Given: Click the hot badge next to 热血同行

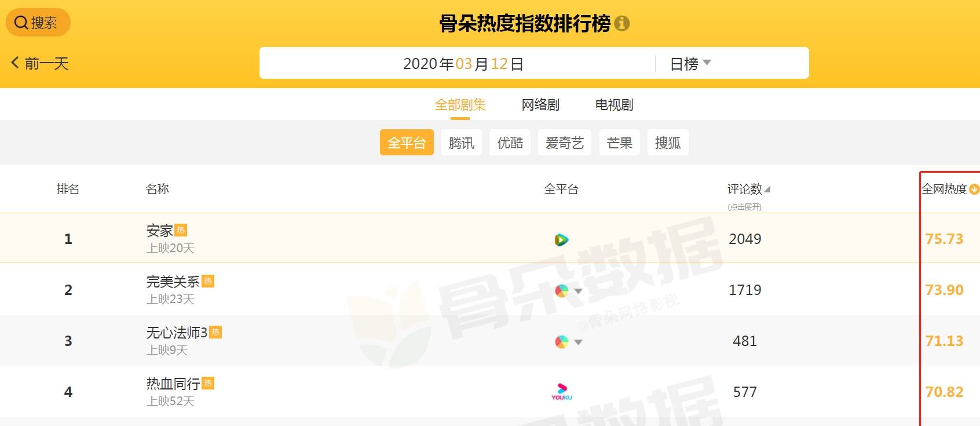Looking at the screenshot, I should coord(208,383).
